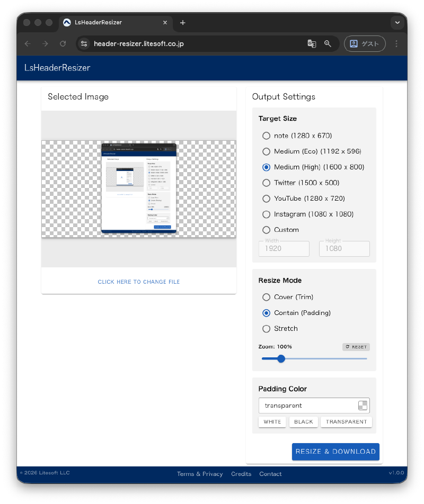Open Chrome's three-dot menu
This screenshot has width=424, height=504.
point(396,44)
